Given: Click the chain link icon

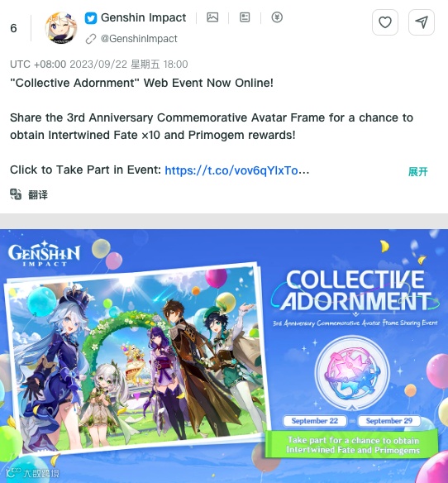Looking at the screenshot, I should (91, 39).
